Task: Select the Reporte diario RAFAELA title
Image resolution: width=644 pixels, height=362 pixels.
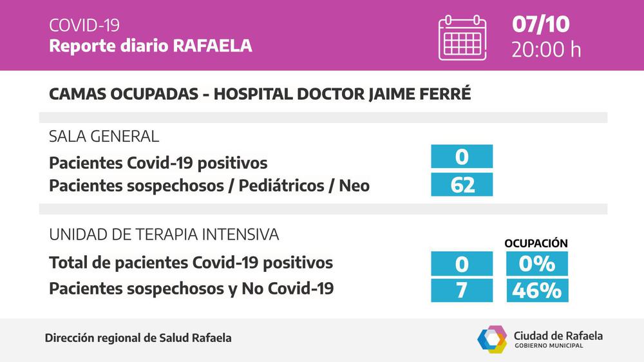Action: (x=151, y=46)
